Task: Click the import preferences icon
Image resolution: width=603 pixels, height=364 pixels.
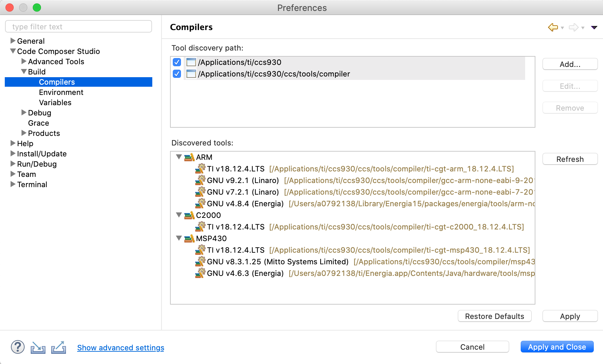Action: 38,348
